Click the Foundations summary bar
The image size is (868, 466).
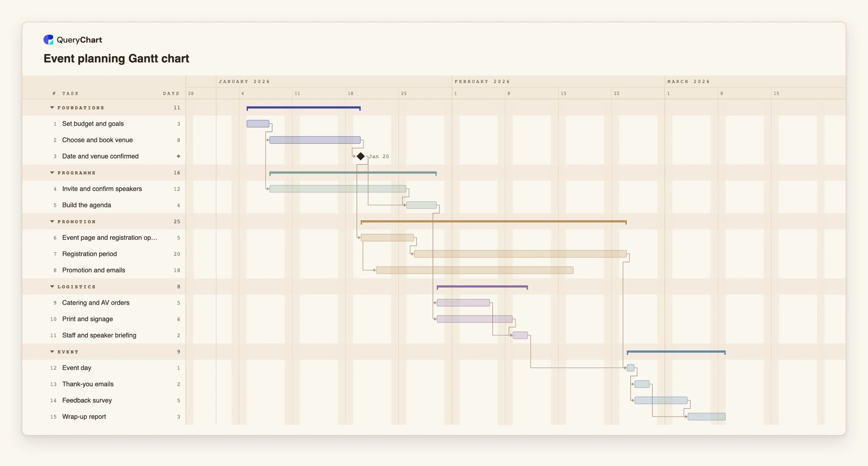pyautogui.click(x=303, y=108)
